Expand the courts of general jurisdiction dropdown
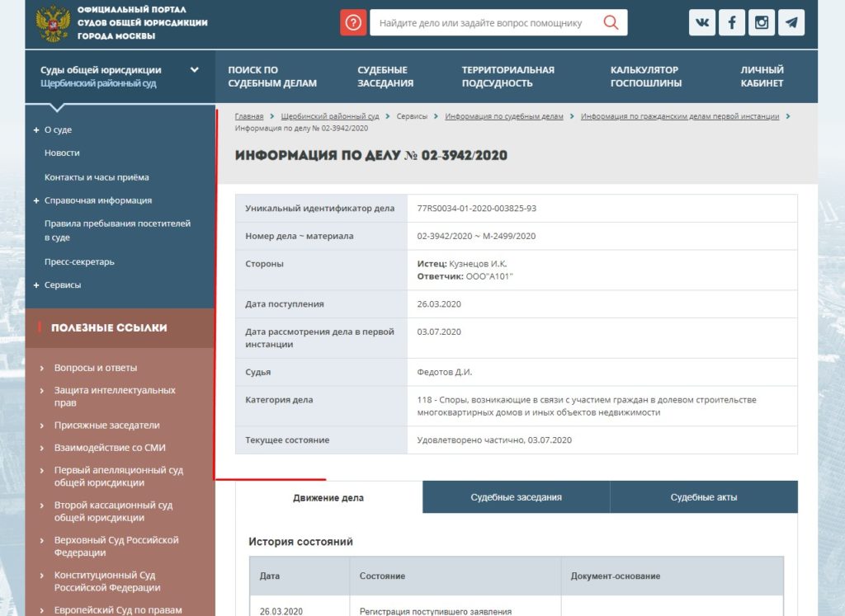This screenshot has height=616, width=845. point(195,70)
